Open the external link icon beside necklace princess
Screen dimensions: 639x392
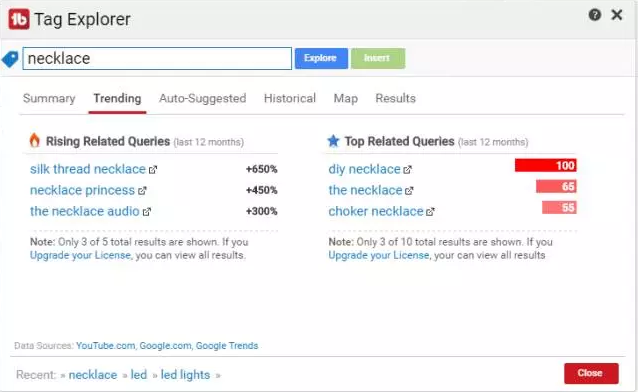(142, 191)
